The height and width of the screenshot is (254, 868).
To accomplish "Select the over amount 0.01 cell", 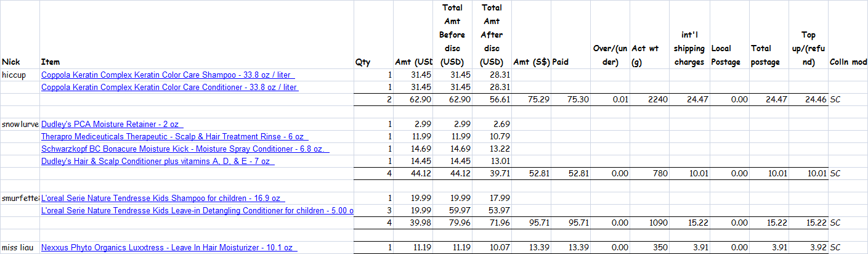I will pyautogui.click(x=610, y=99).
